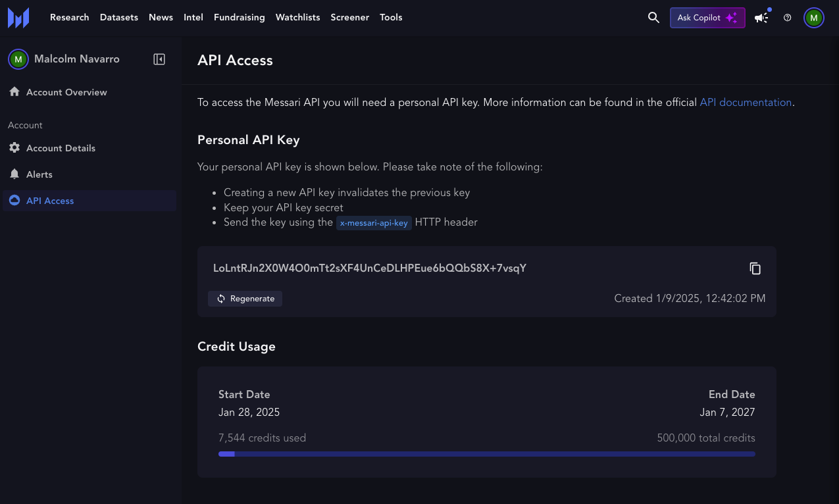This screenshot has width=839, height=504.
Task: Click Malcolm Navarro sidebar avatar
Action: [x=18, y=59]
